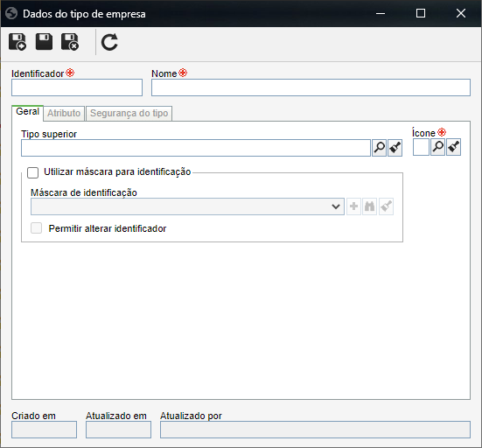This screenshot has width=482, height=448.
Task: Click the Tipo superior text field
Action: (196, 148)
